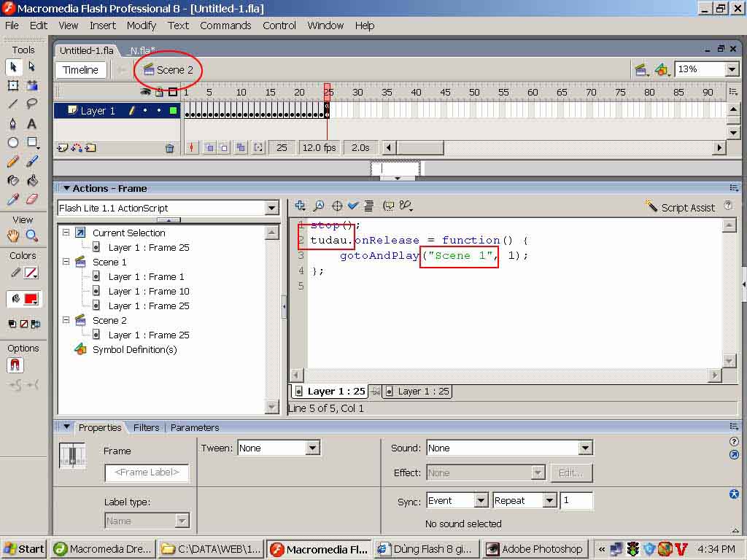Select the Hand tool
The width and height of the screenshot is (747, 560).
pyautogui.click(x=13, y=236)
